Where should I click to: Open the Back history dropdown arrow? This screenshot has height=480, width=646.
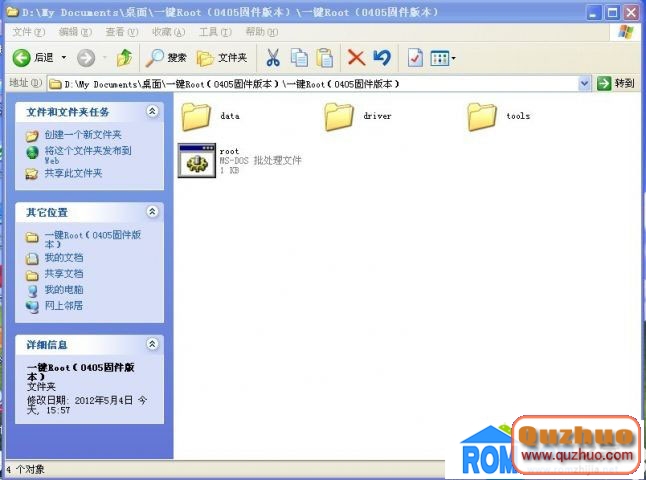64,58
